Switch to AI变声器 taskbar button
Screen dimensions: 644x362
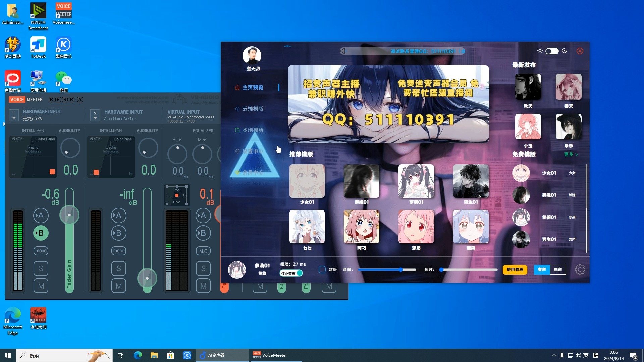(222, 355)
